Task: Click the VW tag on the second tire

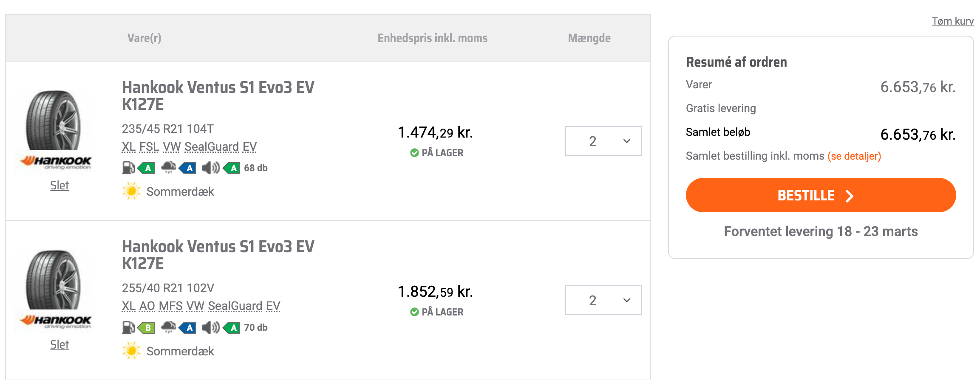Action: (x=195, y=306)
